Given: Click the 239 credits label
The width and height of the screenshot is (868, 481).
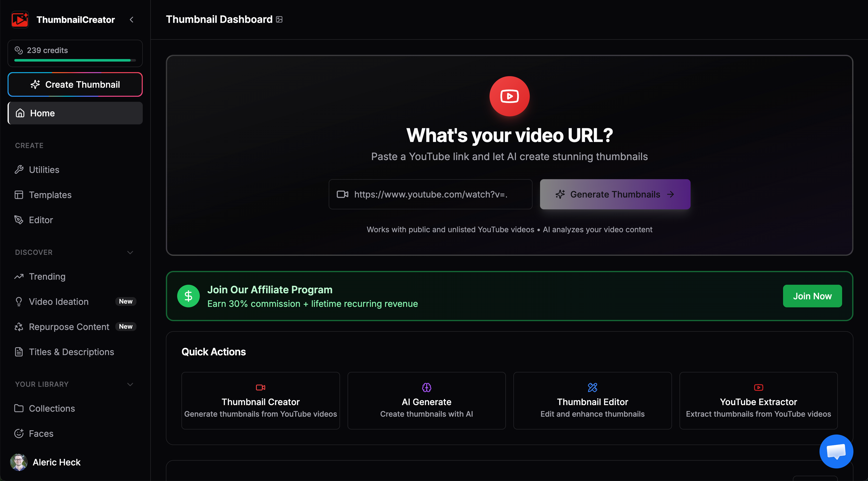Looking at the screenshot, I should pyautogui.click(x=47, y=50).
